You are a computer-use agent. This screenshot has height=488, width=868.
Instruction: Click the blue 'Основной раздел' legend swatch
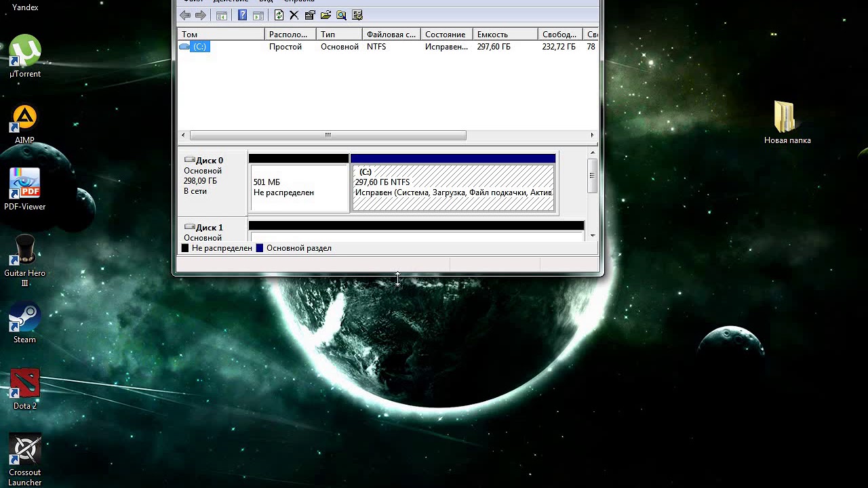click(x=259, y=248)
